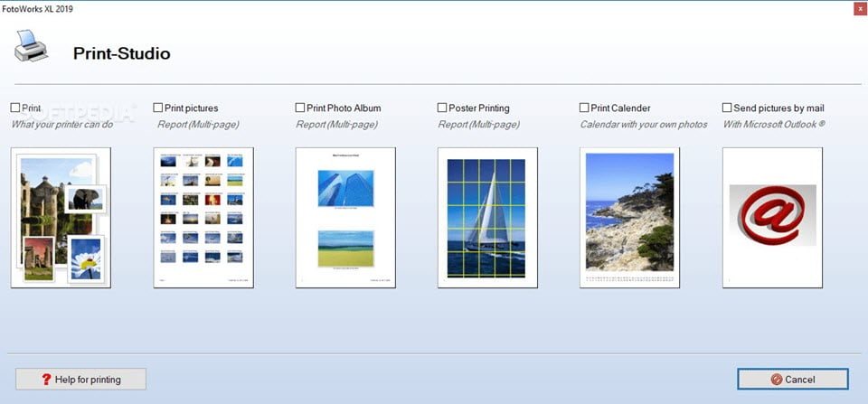Select the Poster Printing checkbox
The width and height of the screenshot is (868, 404).
click(442, 108)
